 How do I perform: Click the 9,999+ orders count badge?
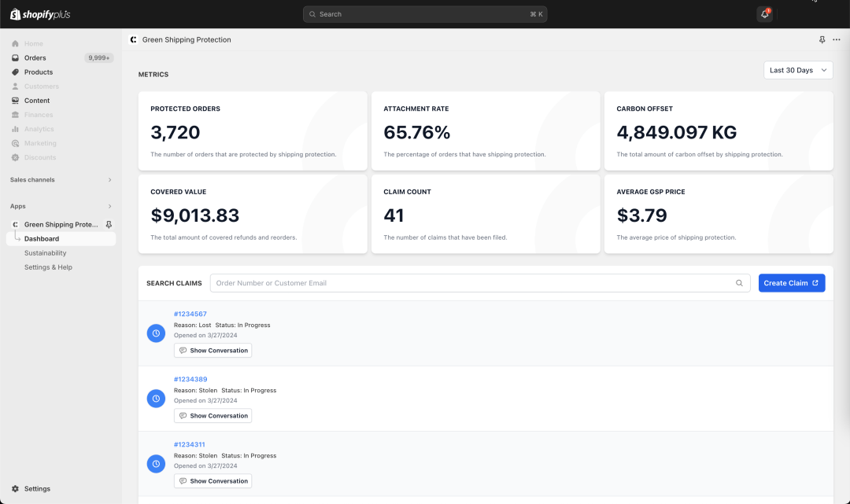[98, 58]
